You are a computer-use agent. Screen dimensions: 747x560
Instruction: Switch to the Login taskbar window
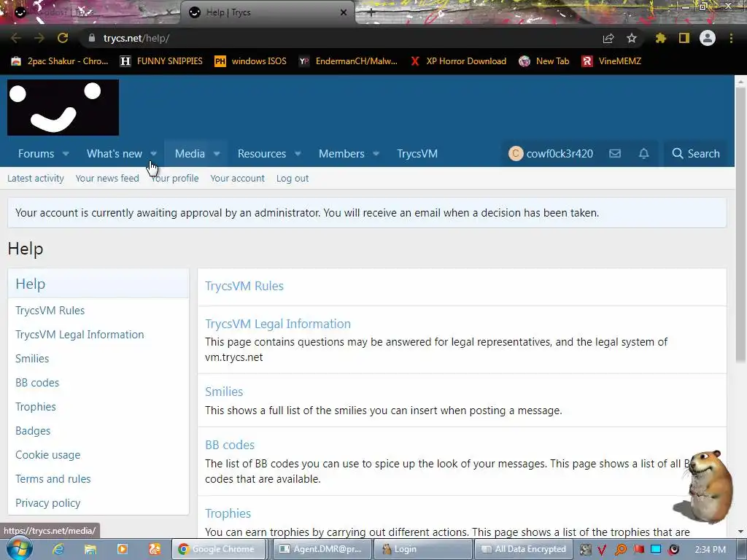[x=422, y=549]
